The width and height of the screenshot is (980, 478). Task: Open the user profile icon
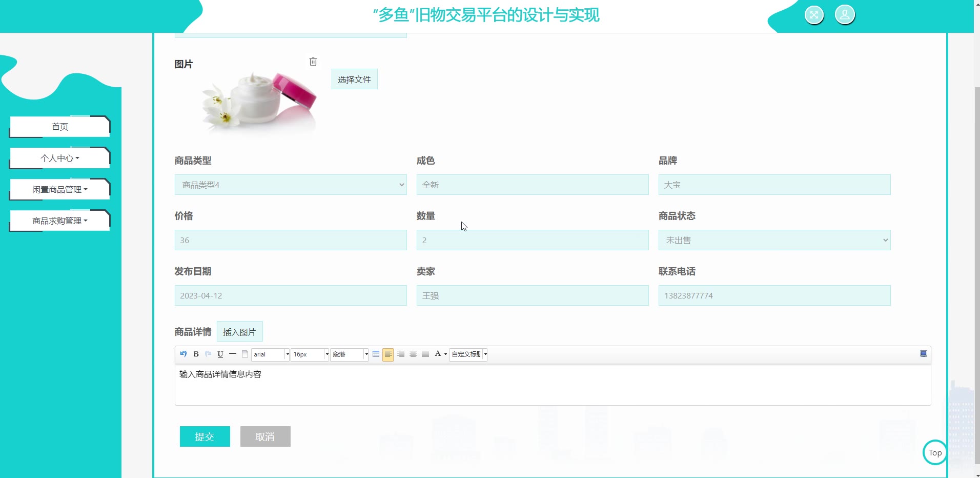click(x=844, y=15)
